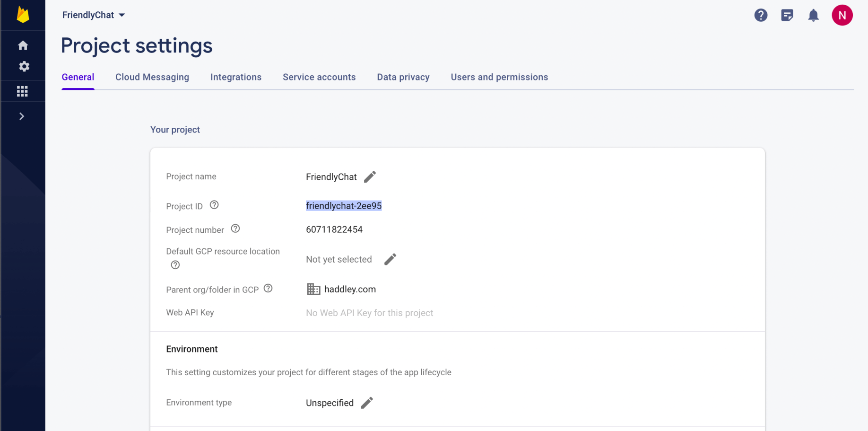Edit default GCP resource location
Viewport: 868px width, 431px height.
(x=390, y=259)
